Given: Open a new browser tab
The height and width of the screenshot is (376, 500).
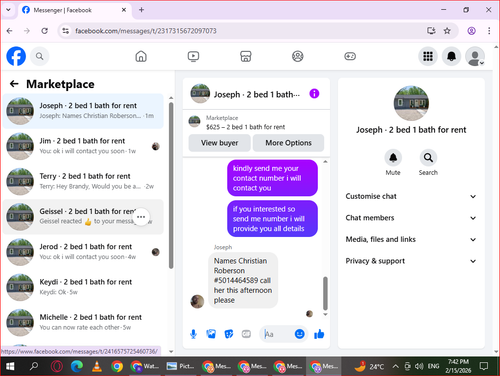Looking at the screenshot, I should tap(141, 10).
